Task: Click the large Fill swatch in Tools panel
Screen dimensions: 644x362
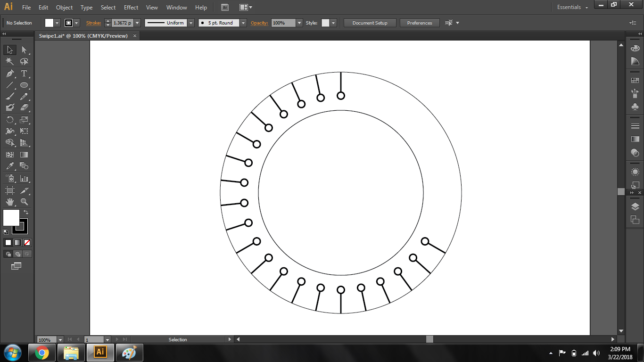Action: coord(11,218)
